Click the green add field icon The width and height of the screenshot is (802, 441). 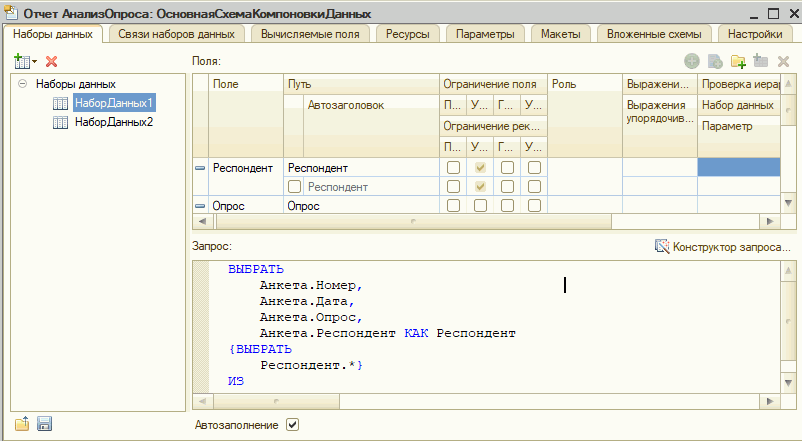click(x=692, y=61)
